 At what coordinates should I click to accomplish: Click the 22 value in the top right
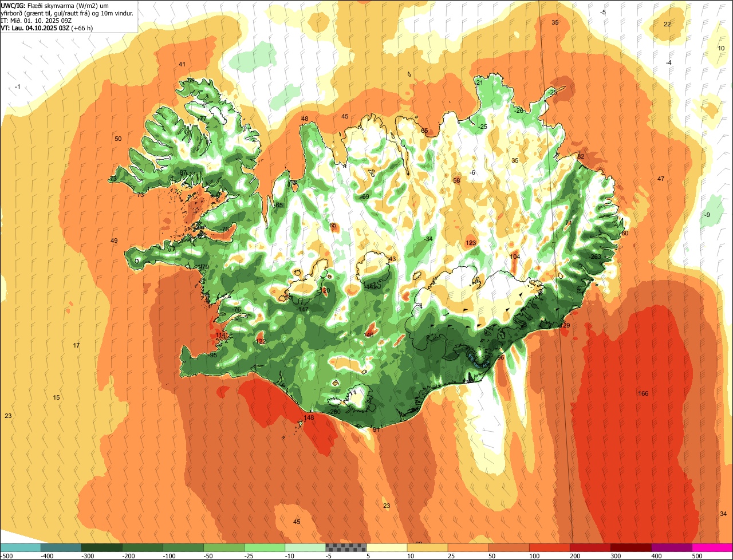(667, 24)
